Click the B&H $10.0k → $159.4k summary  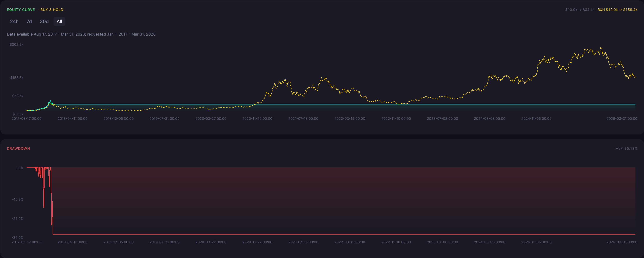coord(617,10)
